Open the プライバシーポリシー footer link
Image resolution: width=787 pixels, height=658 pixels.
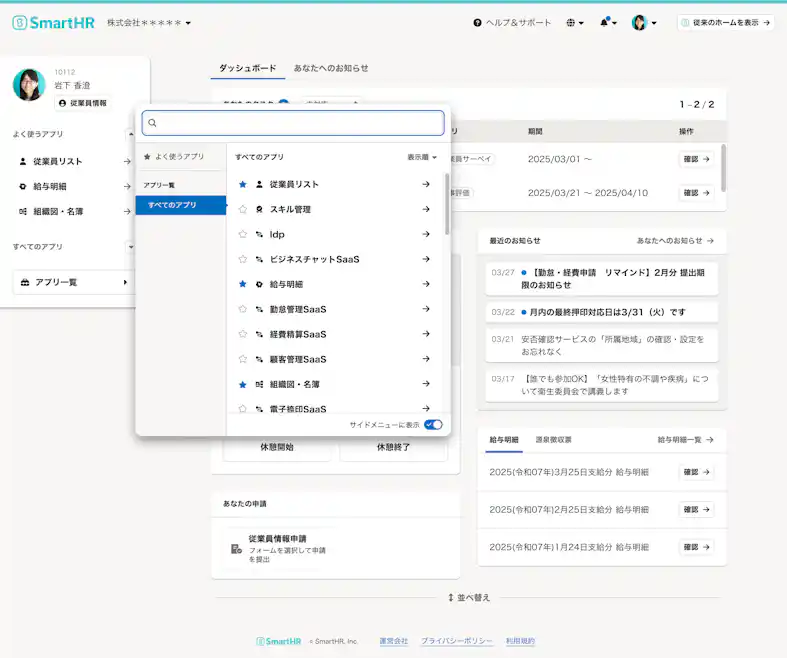click(x=456, y=641)
